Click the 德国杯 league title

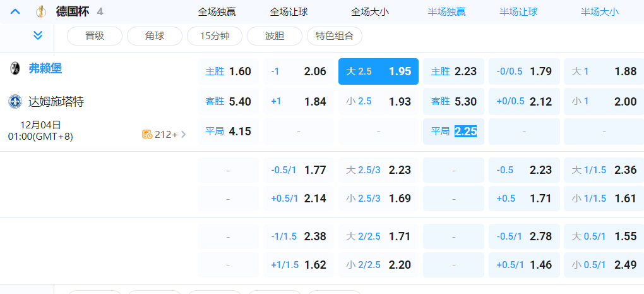[x=73, y=11]
